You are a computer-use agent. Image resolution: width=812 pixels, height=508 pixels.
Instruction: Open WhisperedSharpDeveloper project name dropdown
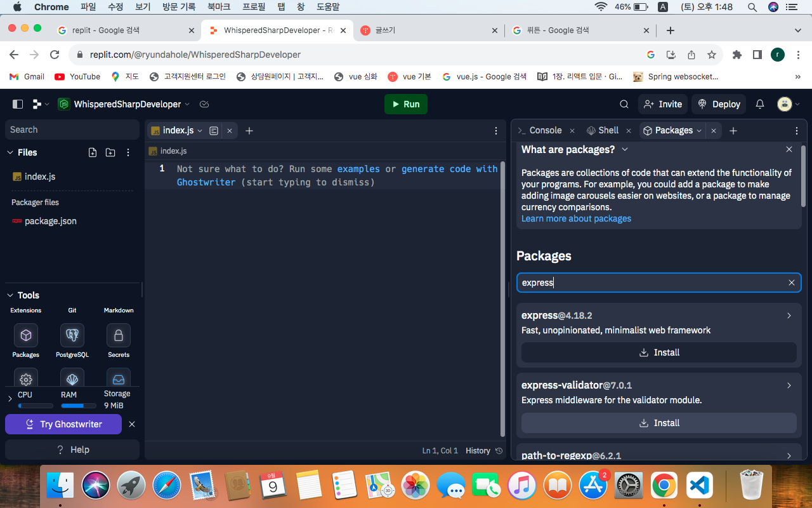[187, 104]
